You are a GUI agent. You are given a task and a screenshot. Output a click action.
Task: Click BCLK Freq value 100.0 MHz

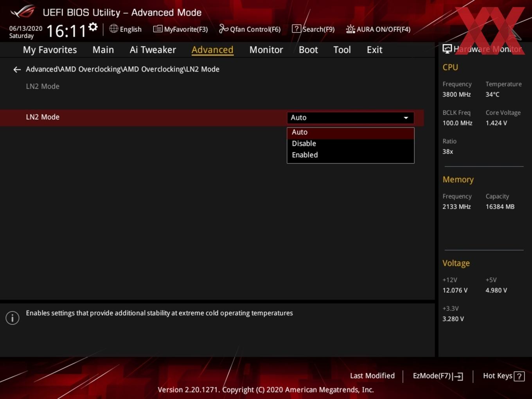[x=457, y=123]
